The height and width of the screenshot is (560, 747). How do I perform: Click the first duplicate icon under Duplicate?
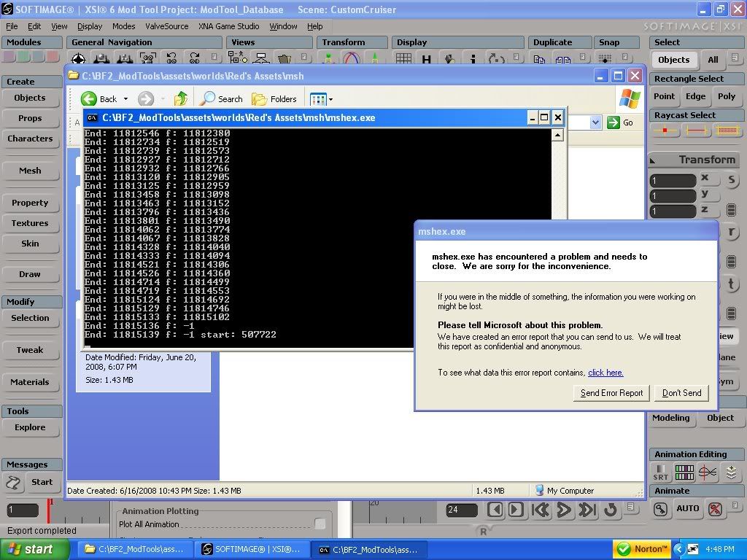click(539, 60)
